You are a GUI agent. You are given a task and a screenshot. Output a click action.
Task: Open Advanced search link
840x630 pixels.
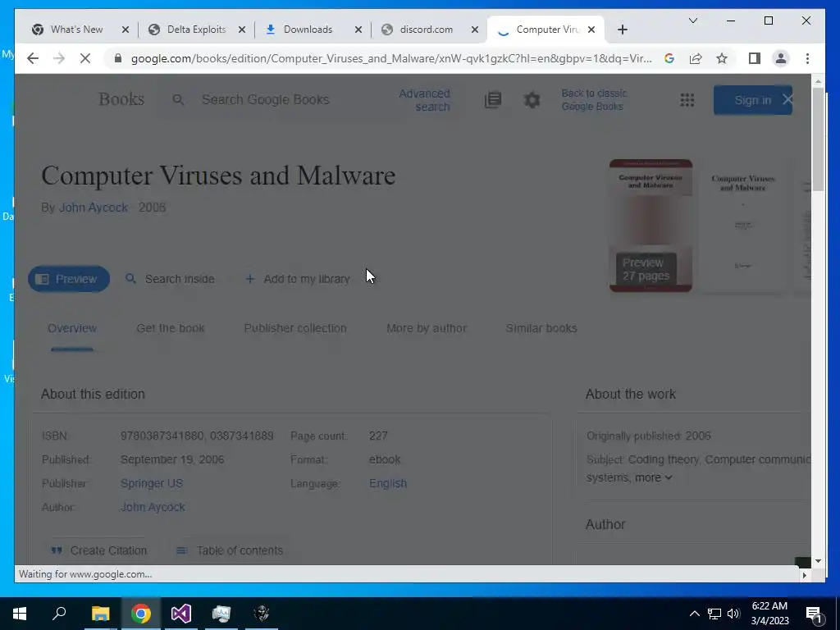(x=424, y=99)
